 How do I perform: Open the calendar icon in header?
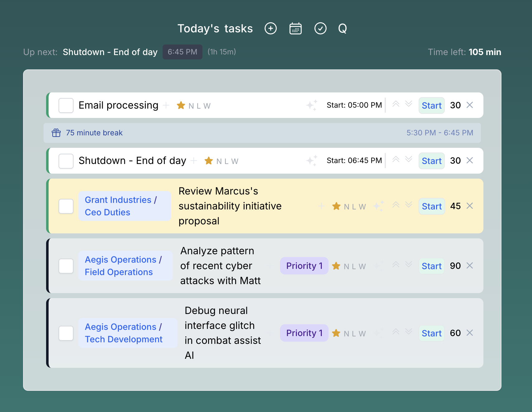click(x=296, y=28)
